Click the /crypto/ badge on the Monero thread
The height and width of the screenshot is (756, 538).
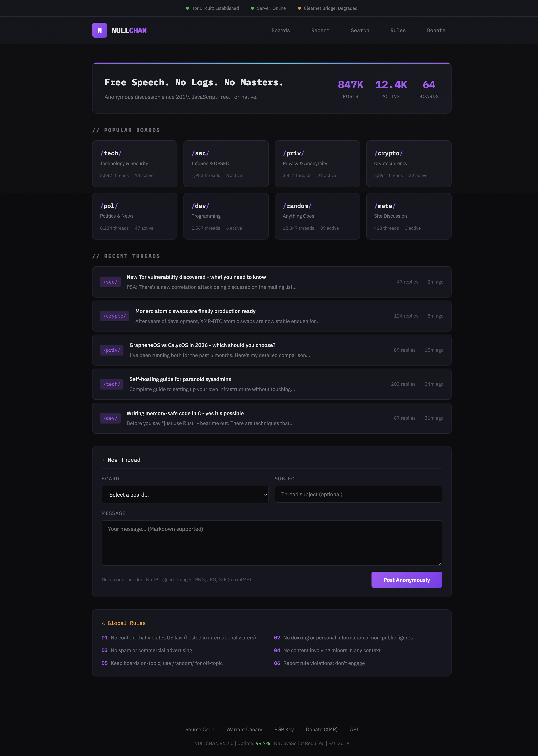pyautogui.click(x=114, y=316)
